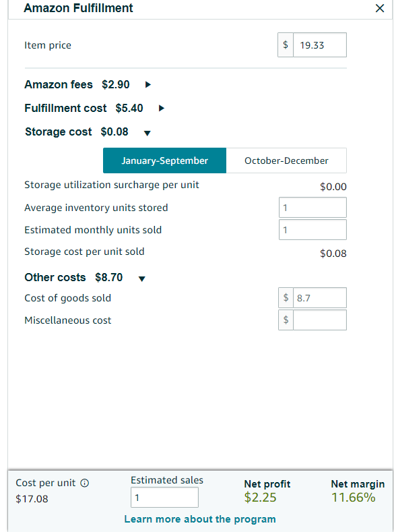This screenshot has width=394, height=532.
Task: Collapse the Storage cost section arrow
Action: pos(147,133)
